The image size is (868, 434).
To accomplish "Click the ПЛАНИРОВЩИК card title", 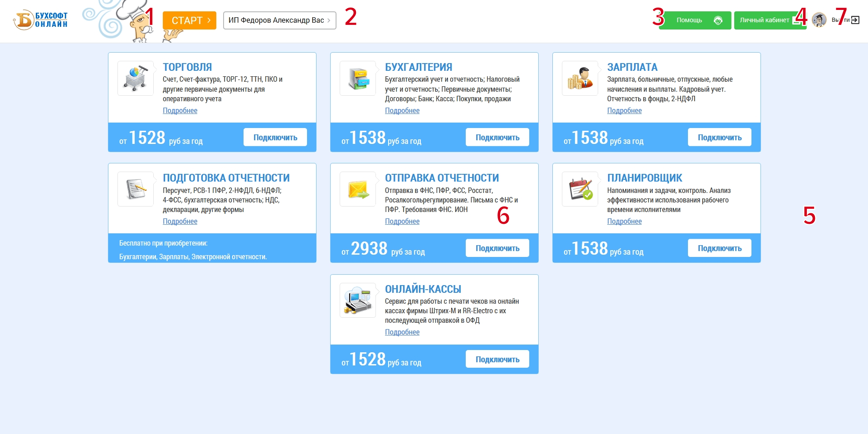I will pyautogui.click(x=645, y=178).
